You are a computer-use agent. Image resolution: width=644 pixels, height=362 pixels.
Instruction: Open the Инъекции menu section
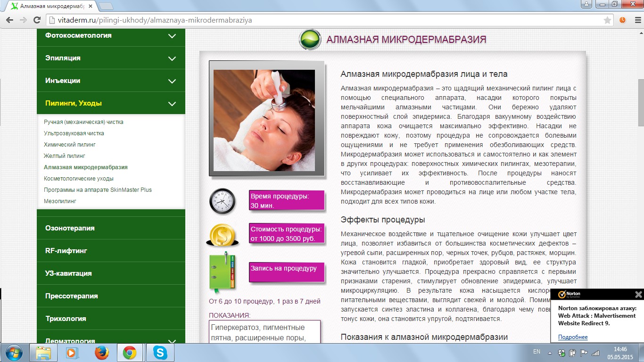111,81
